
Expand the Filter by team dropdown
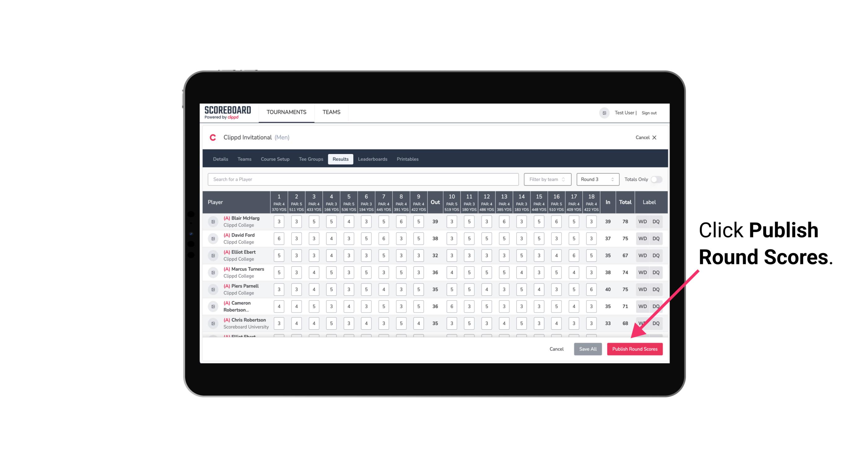coord(547,179)
